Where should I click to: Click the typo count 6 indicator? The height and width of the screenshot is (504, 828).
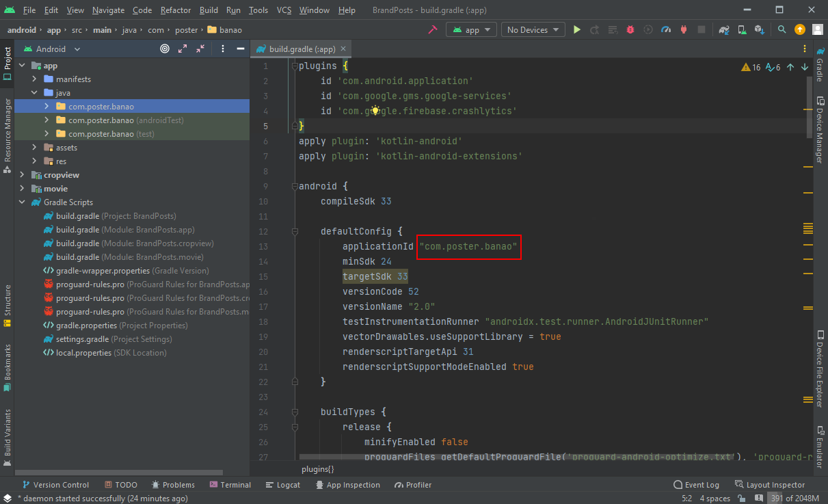[x=773, y=68]
